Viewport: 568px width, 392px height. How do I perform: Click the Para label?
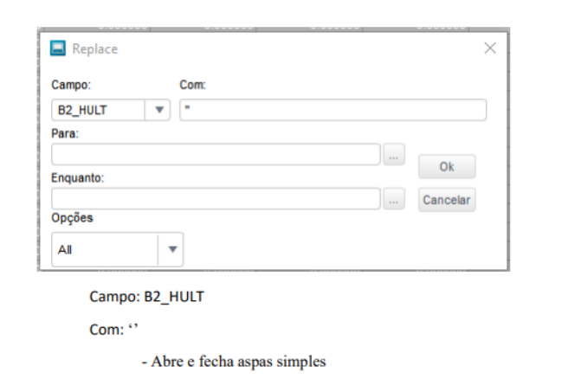(x=65, y=133)
